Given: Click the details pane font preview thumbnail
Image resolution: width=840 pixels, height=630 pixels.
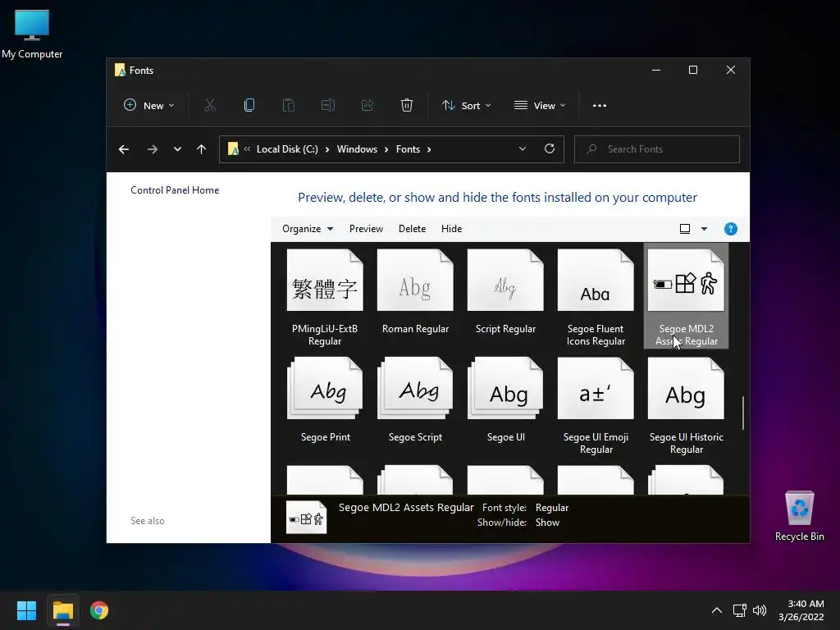Looking at the screenshot, I should click(307, 518).
